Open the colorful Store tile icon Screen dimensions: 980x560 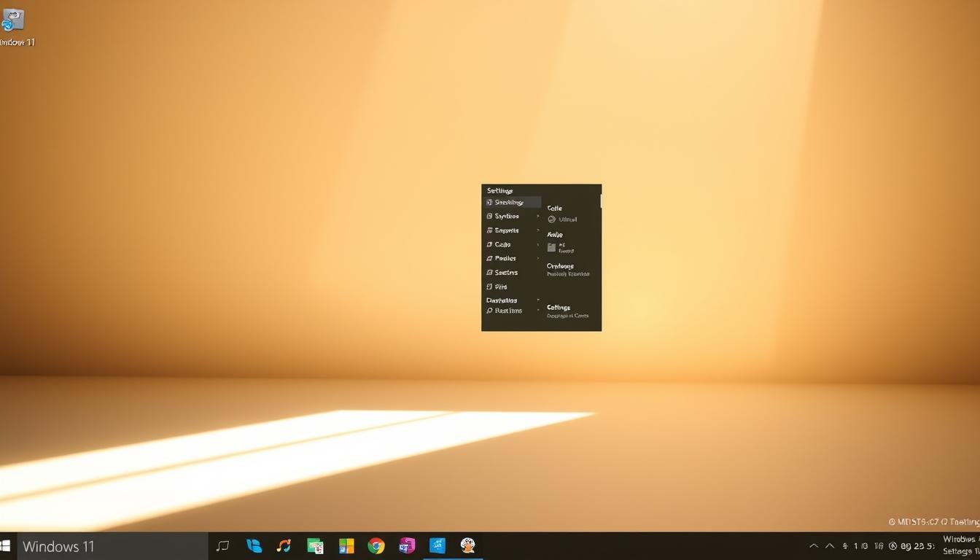pos(346,545)
